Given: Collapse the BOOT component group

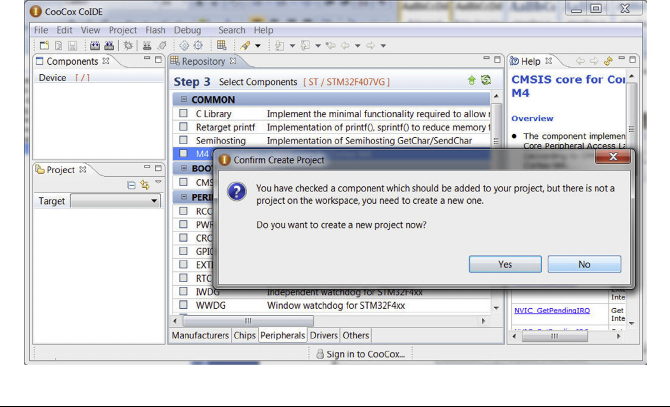Looking at the screenshot, I should click(x=184, y=168).
